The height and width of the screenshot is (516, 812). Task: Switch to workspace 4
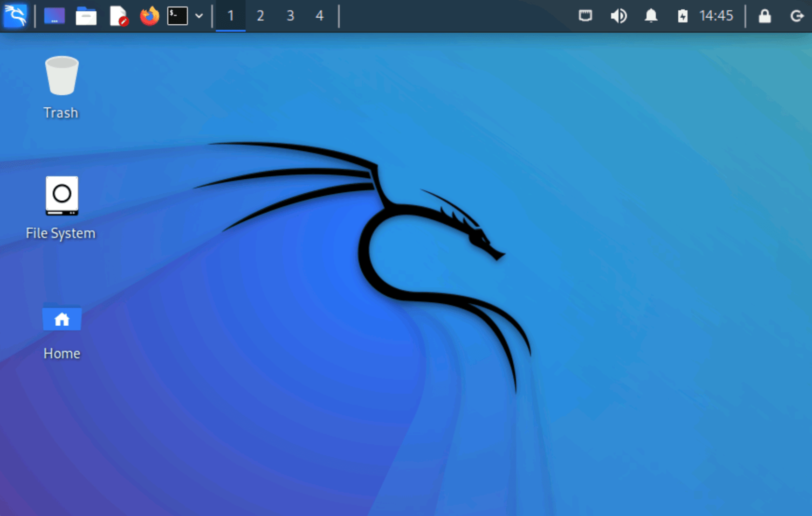tap(319, 16)
